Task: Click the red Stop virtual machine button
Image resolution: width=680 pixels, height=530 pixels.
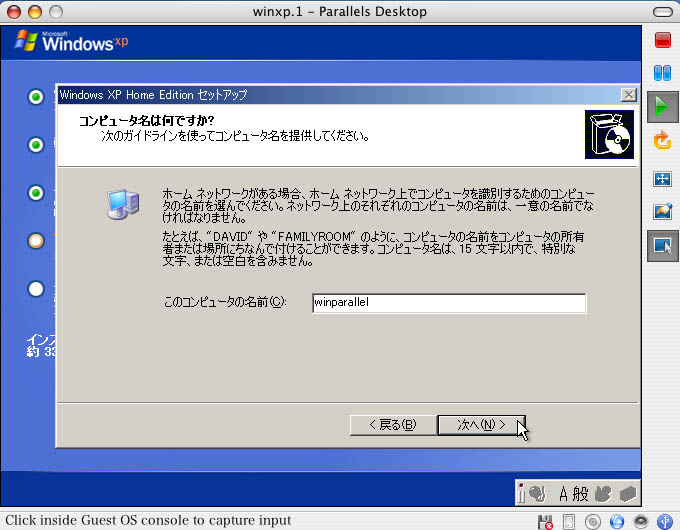Action: point(661,41)
